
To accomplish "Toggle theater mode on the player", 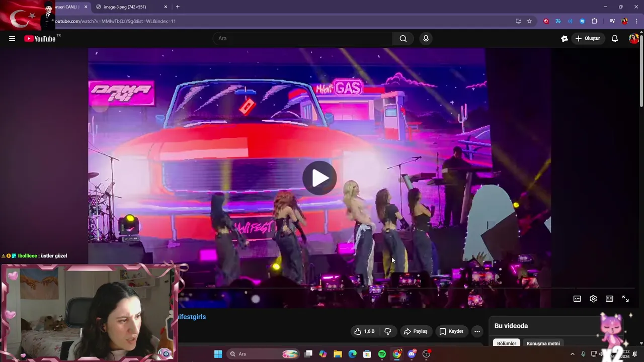I will pyautogui.click(x=609, y=299).
